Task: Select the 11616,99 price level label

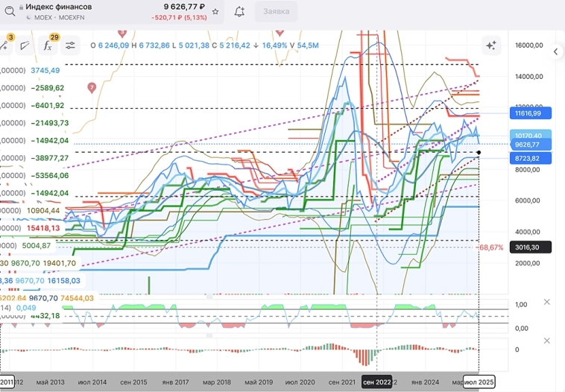Action: 532,113
